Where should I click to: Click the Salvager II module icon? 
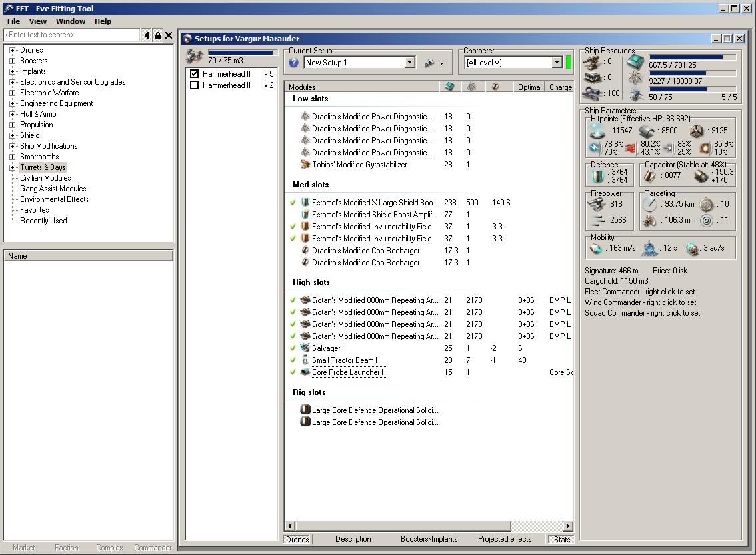pyautogui.click(x=305, y=348)
